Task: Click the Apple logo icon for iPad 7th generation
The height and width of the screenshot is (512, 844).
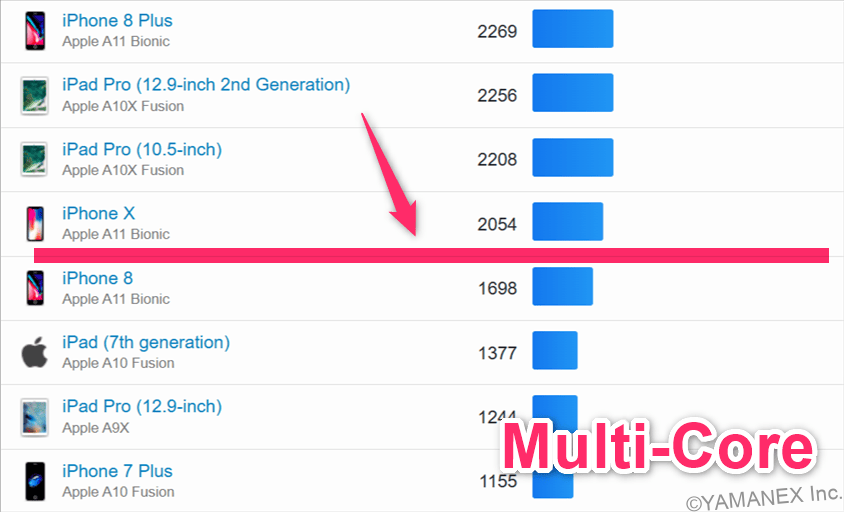Action: click(34, 352)
